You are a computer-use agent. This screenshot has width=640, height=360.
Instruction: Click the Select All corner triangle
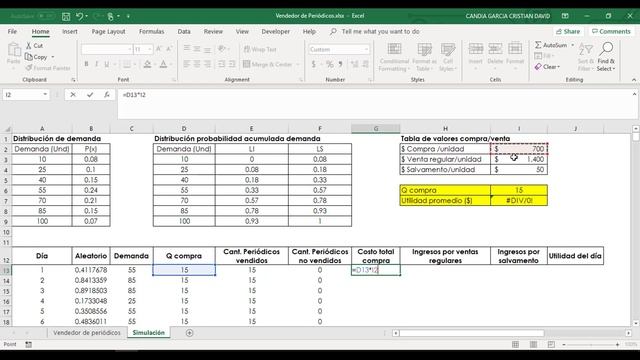click(7, 129)
